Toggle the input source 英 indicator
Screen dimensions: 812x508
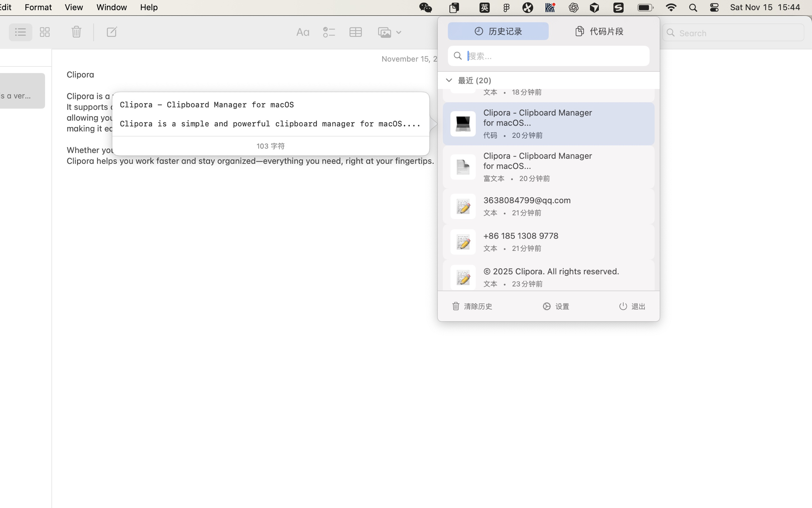[484, 7]
